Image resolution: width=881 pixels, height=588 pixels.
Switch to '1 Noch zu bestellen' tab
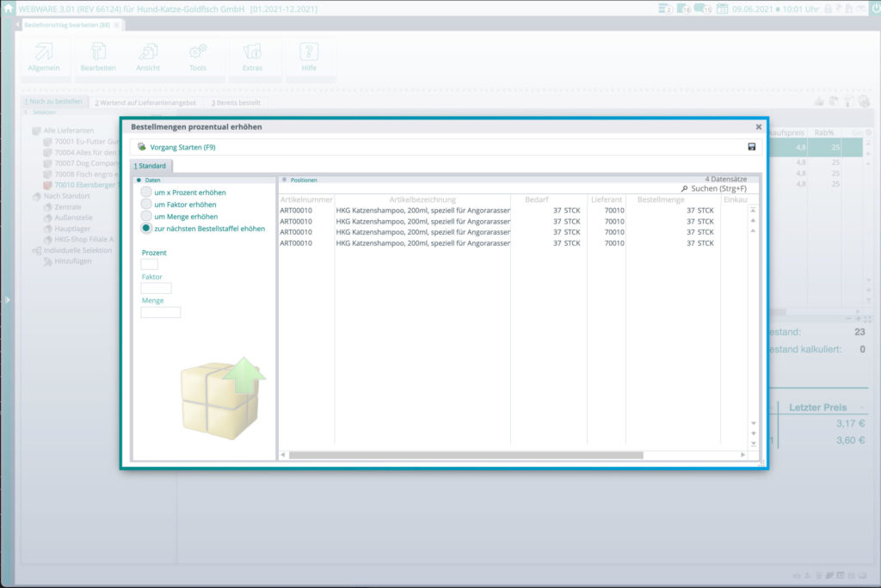[x=53, y=101]
